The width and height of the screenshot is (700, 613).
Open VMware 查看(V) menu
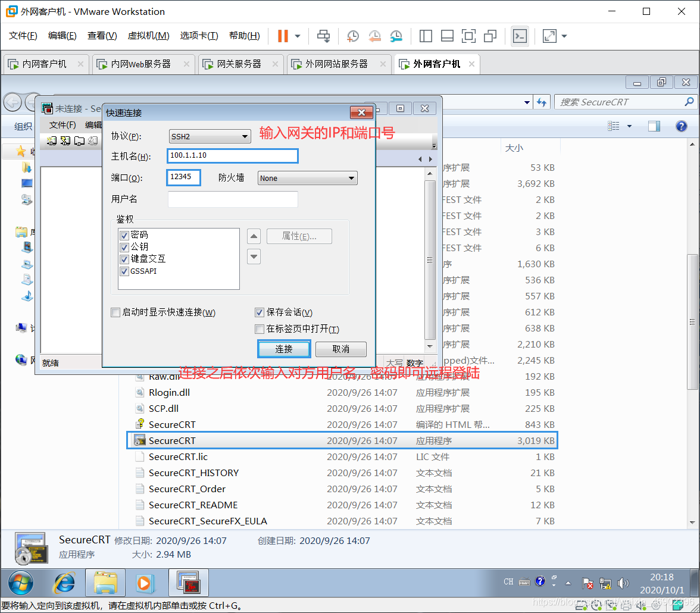102,36
